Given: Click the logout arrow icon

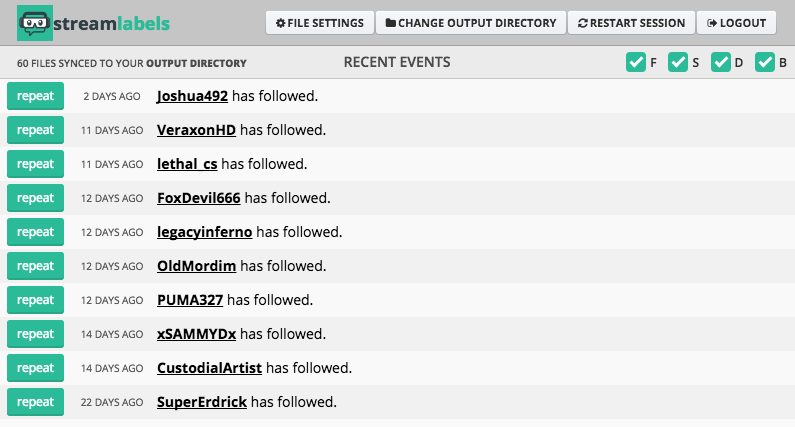Looking at the screenshot, I should (712, 23).
